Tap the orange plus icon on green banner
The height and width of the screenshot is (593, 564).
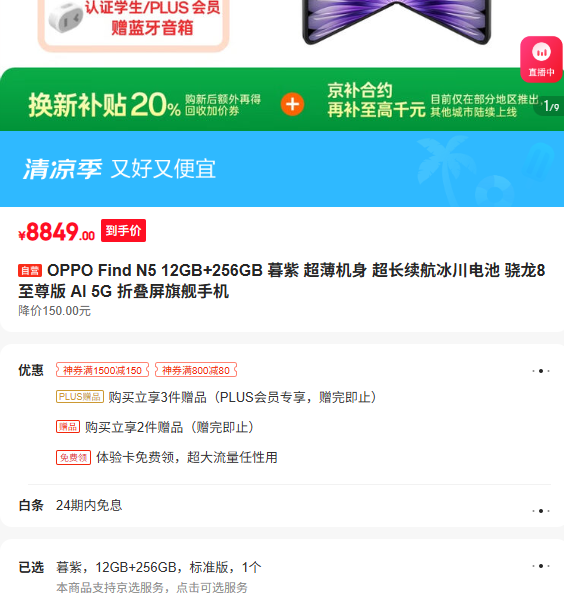[292, 104]
